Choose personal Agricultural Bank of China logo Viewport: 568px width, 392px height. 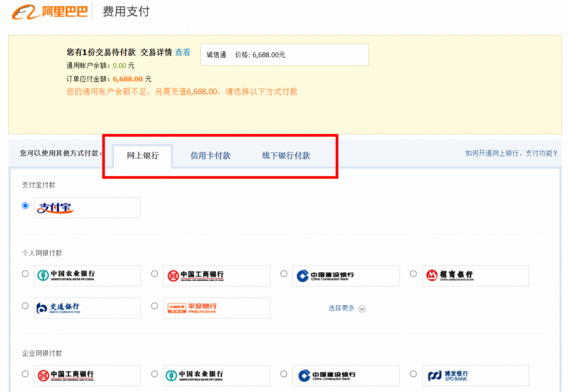(x=87, y=276)
